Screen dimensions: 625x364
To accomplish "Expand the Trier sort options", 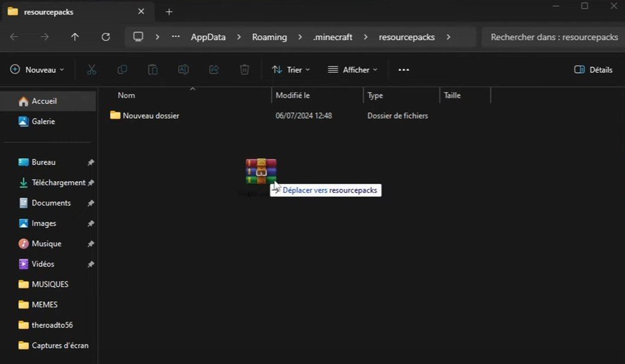I will tap(291, 69).
